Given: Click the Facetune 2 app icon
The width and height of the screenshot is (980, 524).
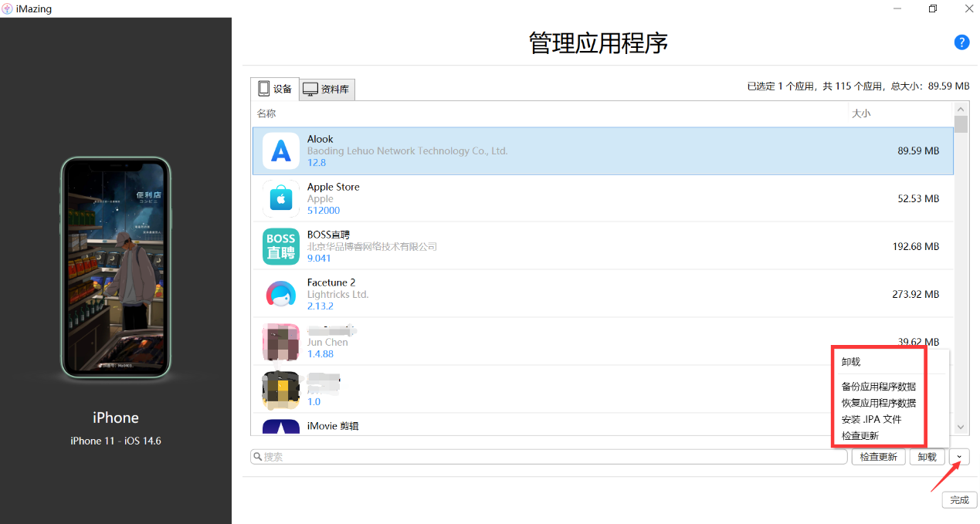Looking at the screenshot, I should click(281, 294).
